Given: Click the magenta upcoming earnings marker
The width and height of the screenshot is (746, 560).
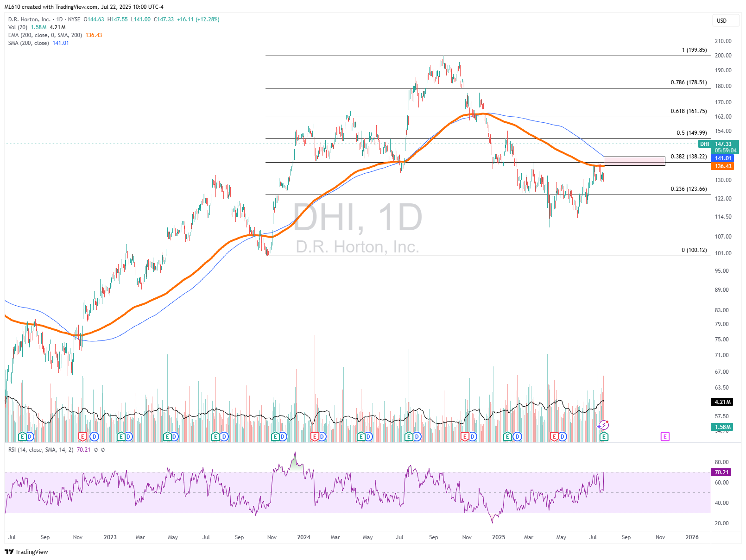Looking at the screenshot, I should point(665,436).
